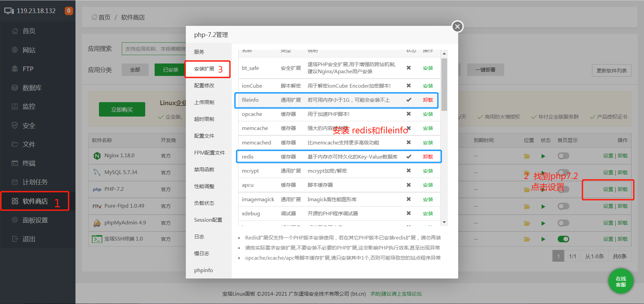Open 设置 for PHP-7.2 row
This screenshot has height=304, width=644.
(608, 189)
